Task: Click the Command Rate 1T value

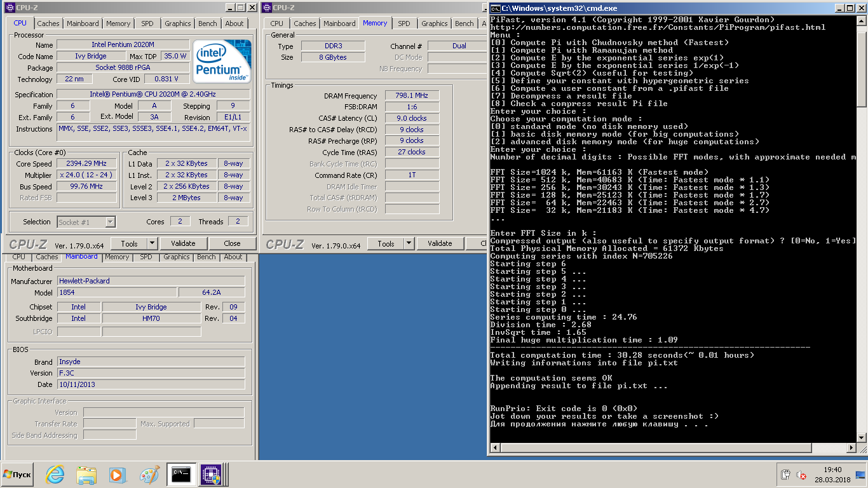Action: point(412,175)
